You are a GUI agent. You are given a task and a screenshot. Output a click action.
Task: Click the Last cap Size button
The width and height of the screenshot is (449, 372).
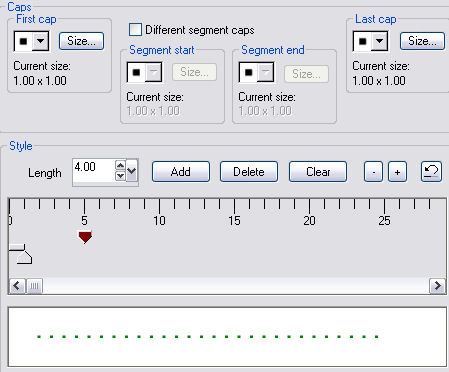pos(422,41)
